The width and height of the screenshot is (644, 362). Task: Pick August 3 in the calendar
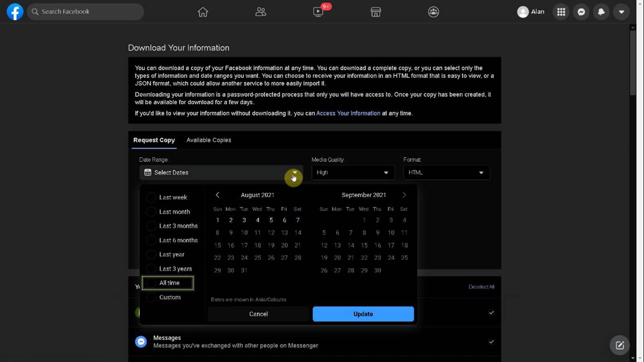(244, 220)
